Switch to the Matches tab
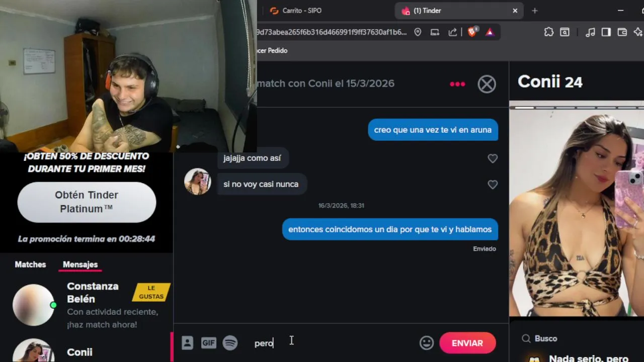Screen dimensions: 644x362 click(30, 264)
